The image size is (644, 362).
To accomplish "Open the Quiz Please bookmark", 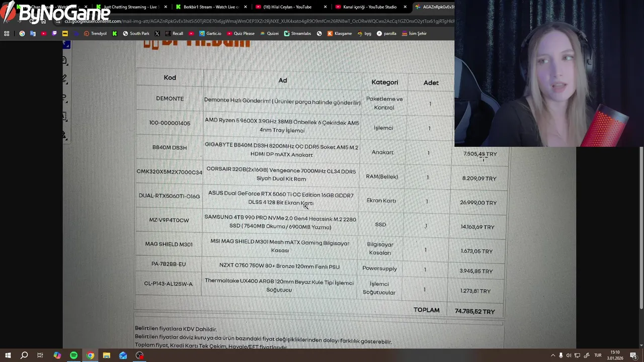I will (240, 34).
